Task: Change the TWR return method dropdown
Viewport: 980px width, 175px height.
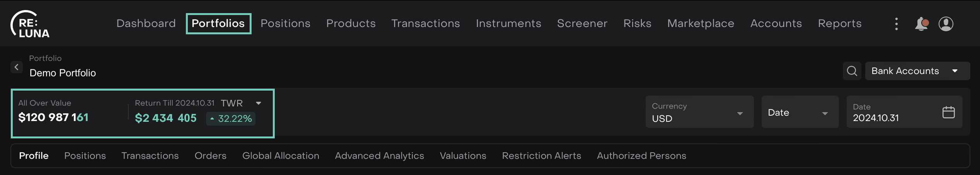Action: [x=258, y=103]
